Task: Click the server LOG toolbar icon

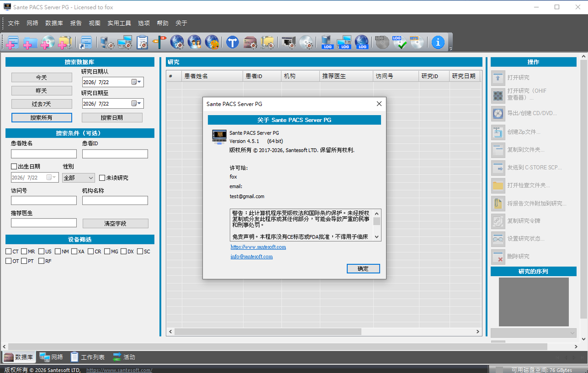Action: pos(327,42)
